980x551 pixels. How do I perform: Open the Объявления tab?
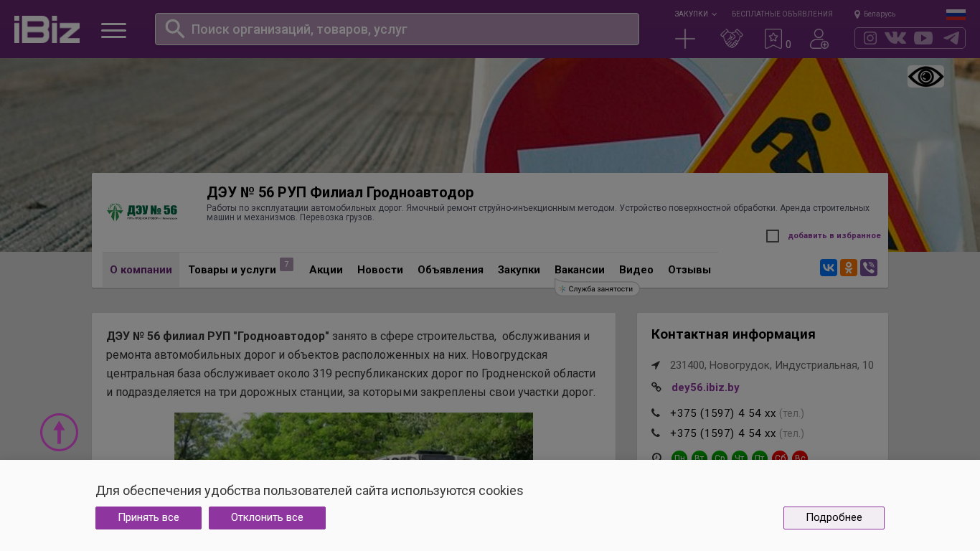(451, 270)
